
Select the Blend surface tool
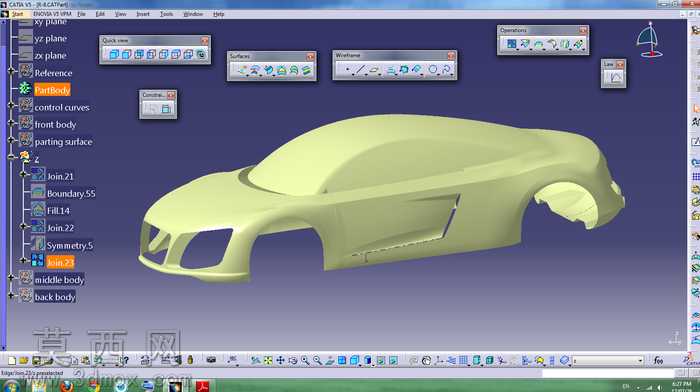(x=307, y=70)
